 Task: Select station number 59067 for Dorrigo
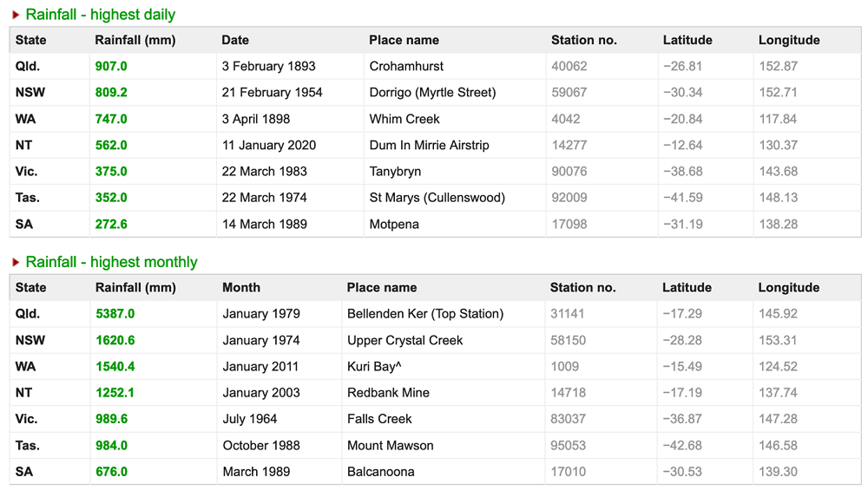(x=569, y=92)
